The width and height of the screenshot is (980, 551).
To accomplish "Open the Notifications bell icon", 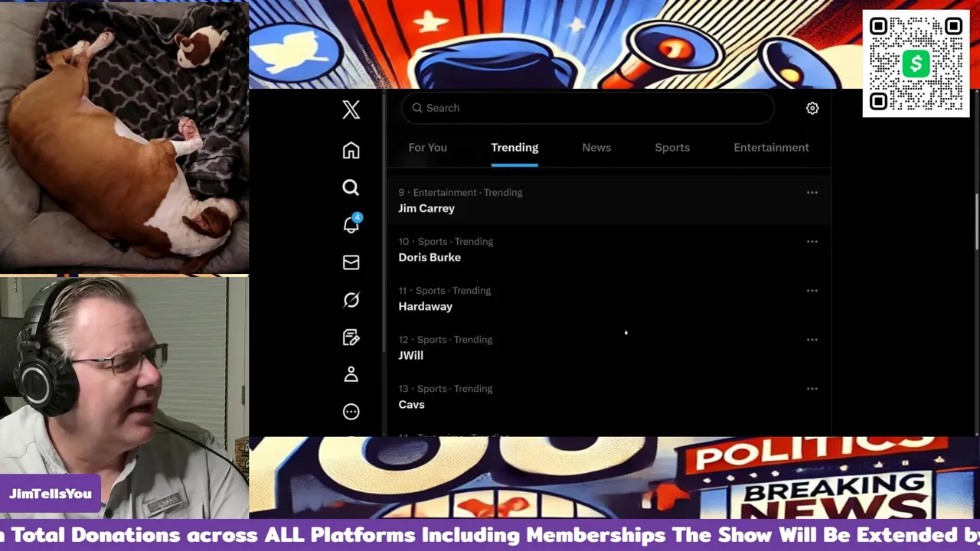I will point(351,224).
